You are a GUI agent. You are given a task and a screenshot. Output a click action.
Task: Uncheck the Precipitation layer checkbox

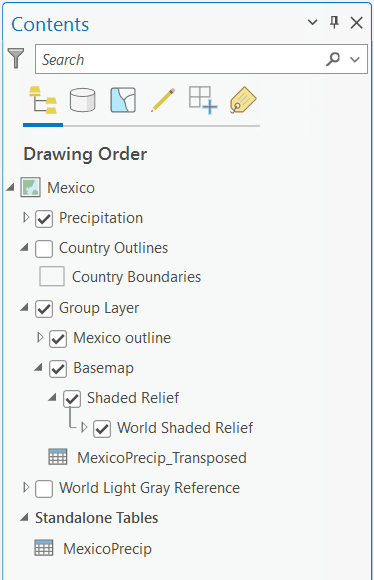pyautogui.click(x=44, y=219)
